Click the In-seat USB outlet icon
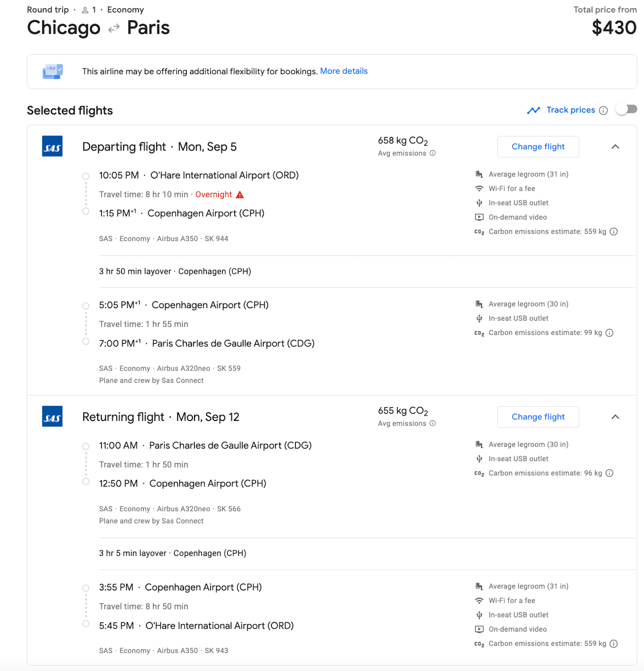The height and width of the screenshot is (671, 644). click(x=479, y=203)
